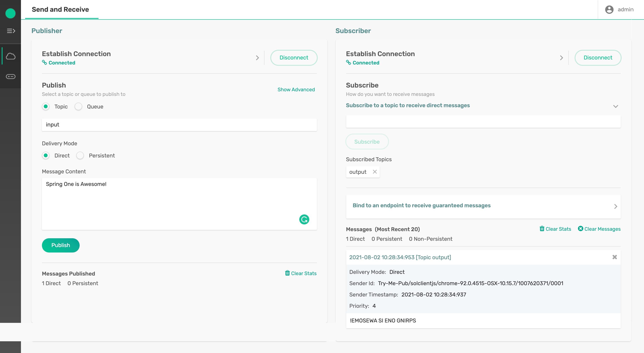Click the green Solace logo circle
644x353 pixels.
pyautogui.click(x=10, y=13)
